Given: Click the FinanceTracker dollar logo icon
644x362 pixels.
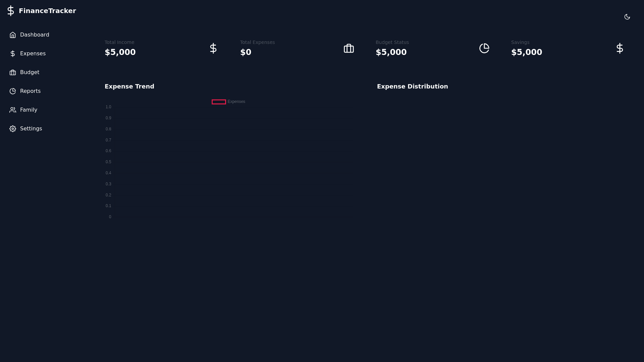Looking at the screenshot, I should pos(11,11).
